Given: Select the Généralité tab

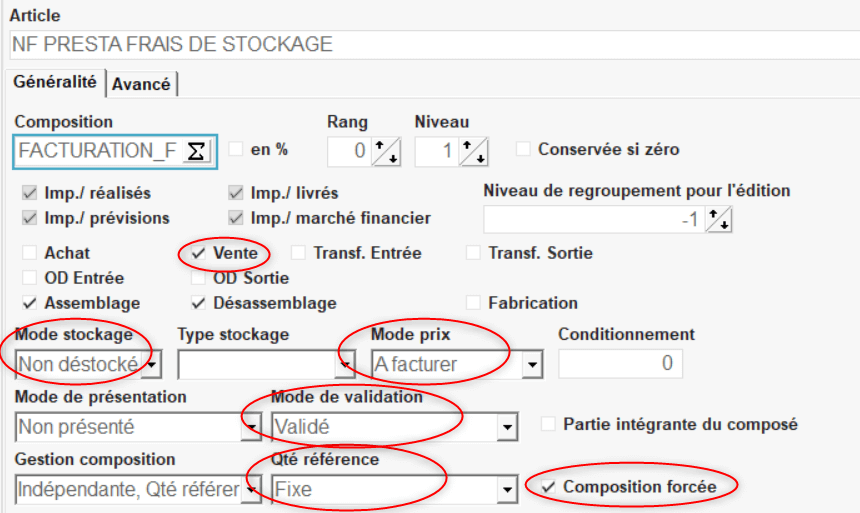Looking at the screenshot, I should click(54, 83).
